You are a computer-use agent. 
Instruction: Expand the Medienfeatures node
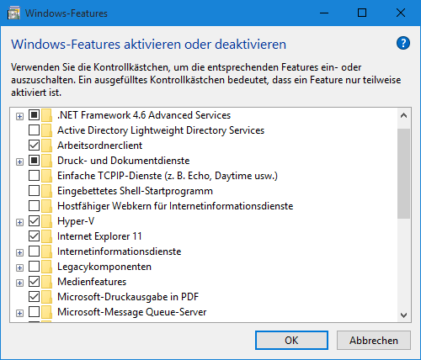(x=20, y=283)
